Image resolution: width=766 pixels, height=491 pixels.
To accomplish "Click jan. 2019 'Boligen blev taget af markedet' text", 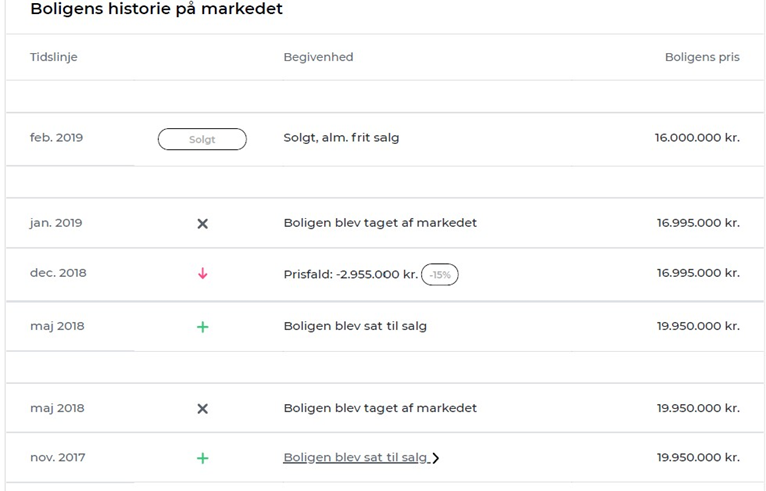I will [x=380, y=223].
